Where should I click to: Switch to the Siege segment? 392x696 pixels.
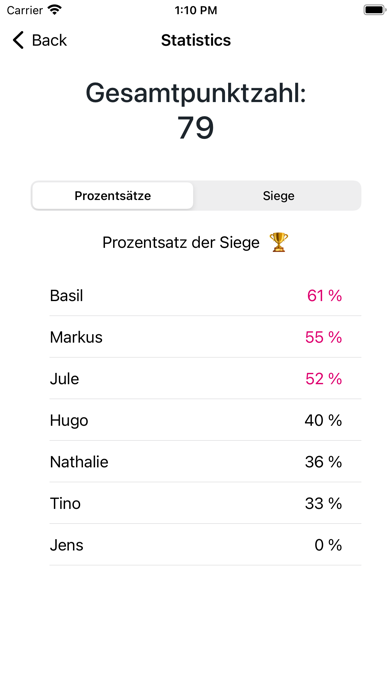278,196
